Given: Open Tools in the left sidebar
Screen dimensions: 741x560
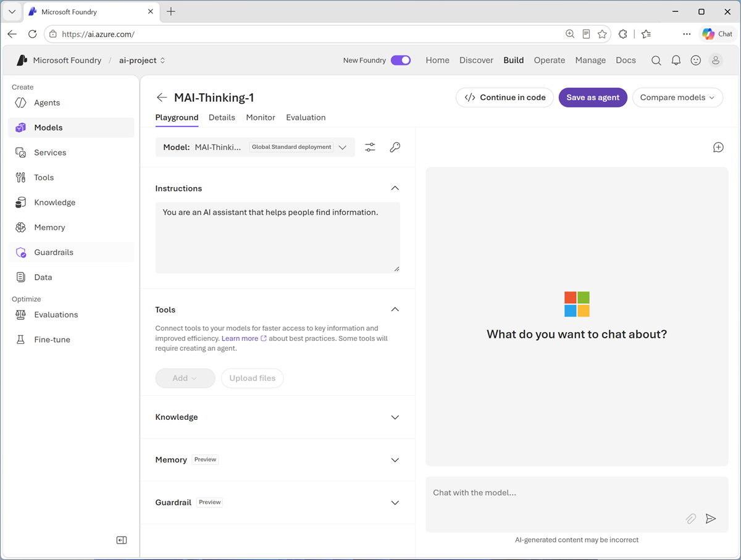Looking at the screenshot, I should pos(71,177).
